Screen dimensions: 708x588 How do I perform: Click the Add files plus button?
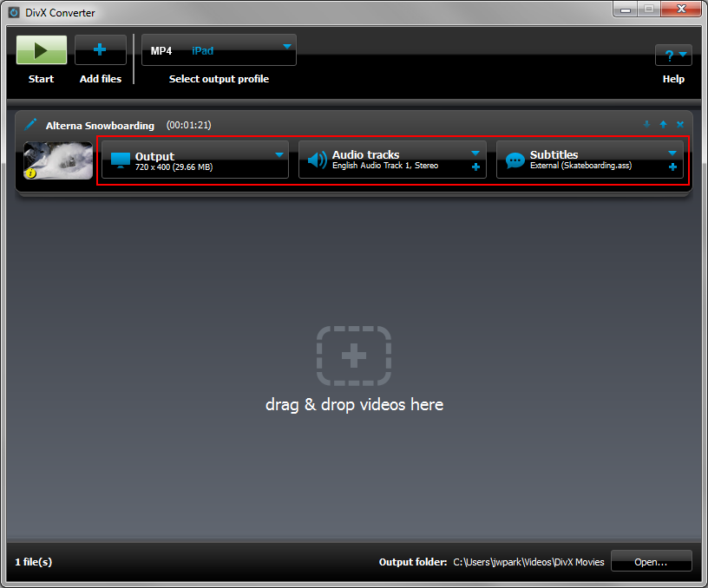101,49
